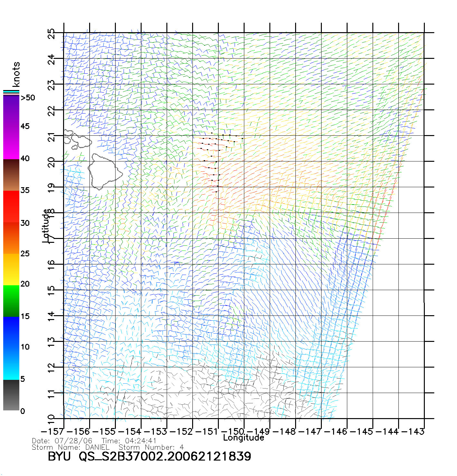Click the 25 latitude tick label

click(x=51, y=33)
